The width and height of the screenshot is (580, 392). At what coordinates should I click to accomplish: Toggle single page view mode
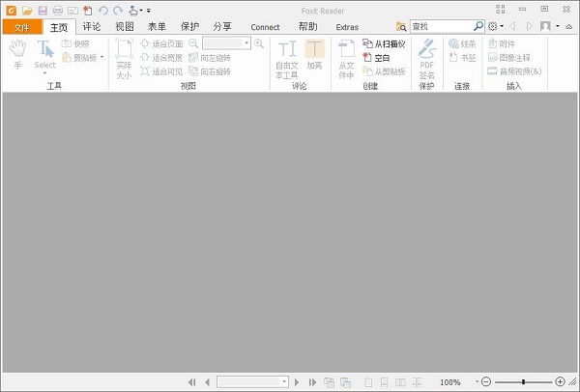(368, 382)
